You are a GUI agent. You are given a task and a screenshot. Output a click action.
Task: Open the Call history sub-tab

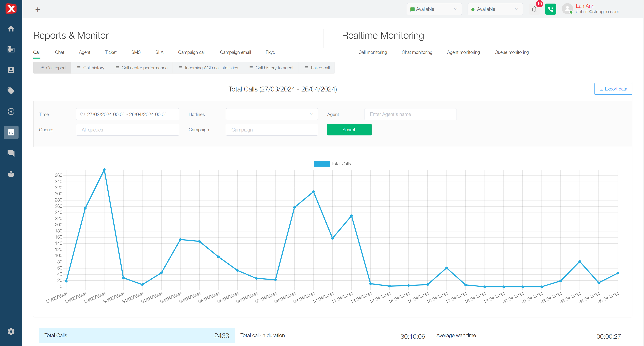[90, 68]
